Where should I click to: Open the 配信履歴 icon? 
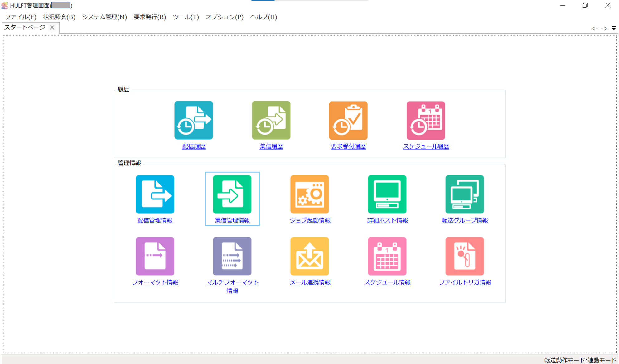pyautogui.click(x=193, y=120)
